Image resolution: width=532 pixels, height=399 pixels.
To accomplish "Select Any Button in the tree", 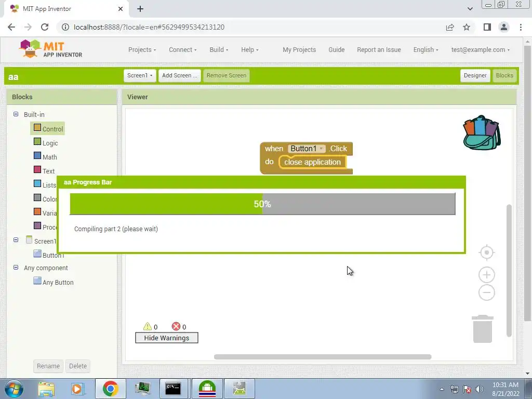I will pos(54,282).
